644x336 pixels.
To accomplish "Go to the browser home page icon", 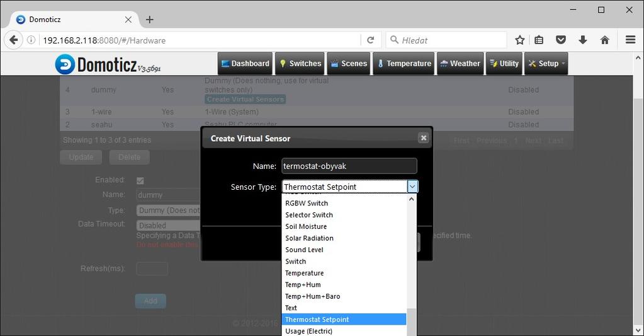I will [604, 40].
